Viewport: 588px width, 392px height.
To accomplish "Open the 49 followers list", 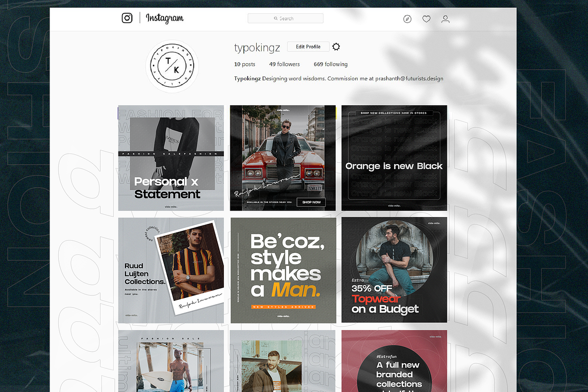I will [x=284, y=64].
